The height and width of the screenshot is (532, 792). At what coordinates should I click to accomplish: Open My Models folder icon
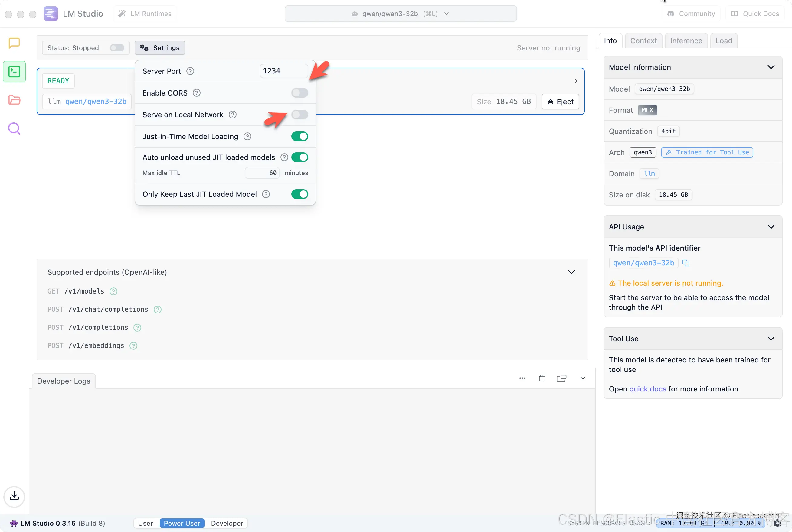tap(14, 100)
